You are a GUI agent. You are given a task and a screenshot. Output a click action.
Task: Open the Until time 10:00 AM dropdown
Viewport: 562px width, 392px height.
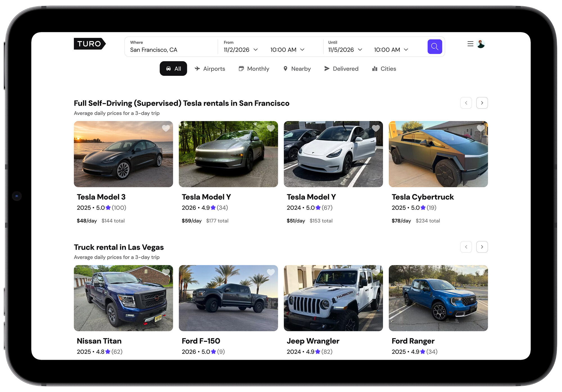point(391,50)
